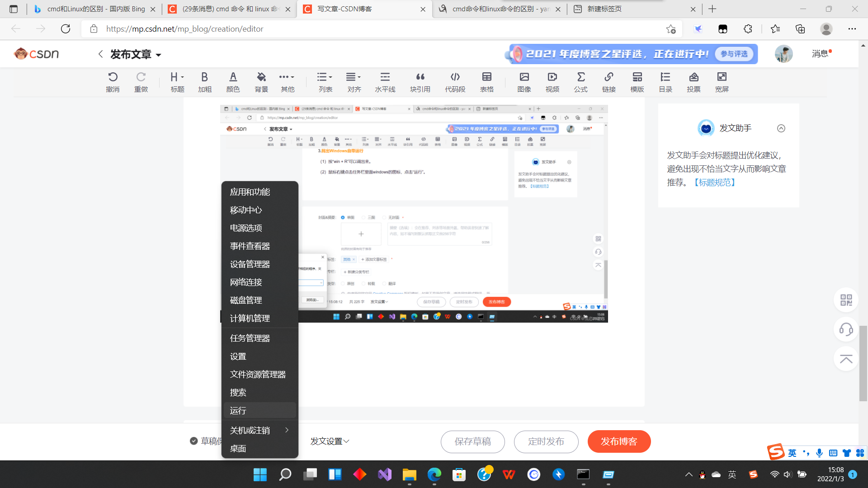The width and height of the screenshot is (868, 488).
Task: Click the page vertical scrollbar
Action: coord(863,363)
